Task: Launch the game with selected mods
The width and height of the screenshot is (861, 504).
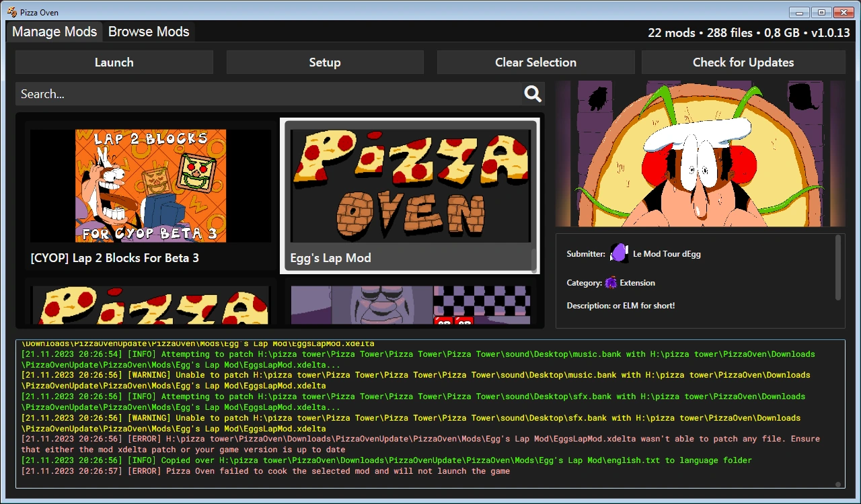Action: (x=114, y=62)
